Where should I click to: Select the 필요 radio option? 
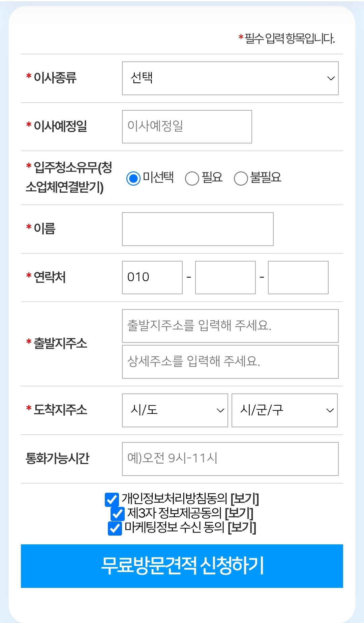(x=192, y=178)
